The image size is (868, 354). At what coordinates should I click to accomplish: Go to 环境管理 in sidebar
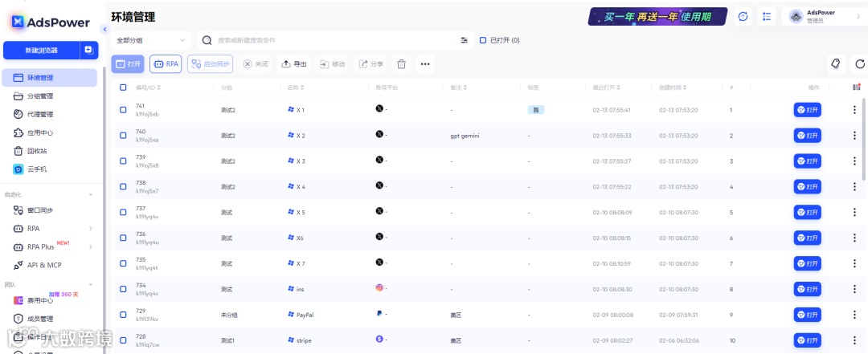[49, 78]
